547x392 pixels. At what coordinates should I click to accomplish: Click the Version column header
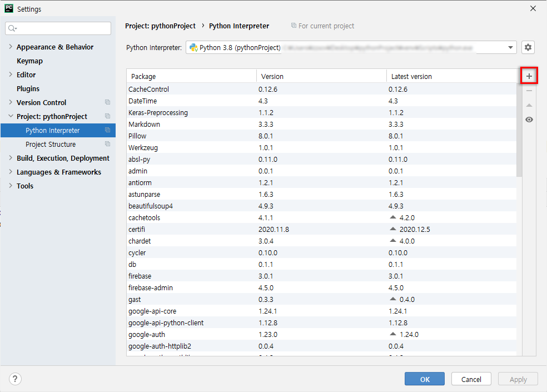pyautogui.click(x=322, y=76)
